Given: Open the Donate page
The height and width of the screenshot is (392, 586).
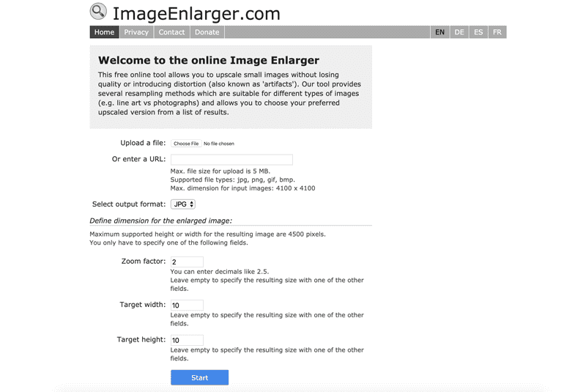Looking at the screenshot, I should (x=207, y=32).
